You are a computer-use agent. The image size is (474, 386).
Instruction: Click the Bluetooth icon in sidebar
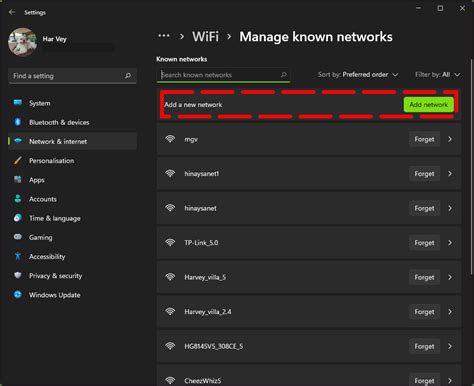tap(18, 122)
